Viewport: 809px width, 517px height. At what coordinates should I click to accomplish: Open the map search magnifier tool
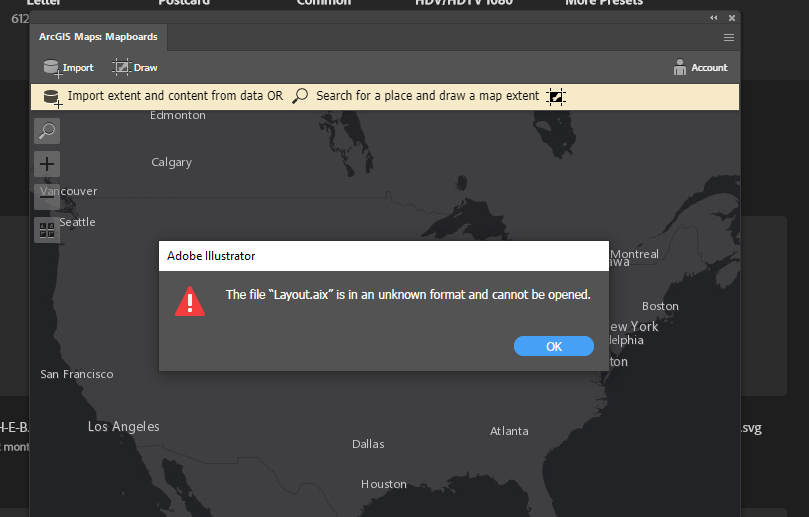click(x=47, y=131)
